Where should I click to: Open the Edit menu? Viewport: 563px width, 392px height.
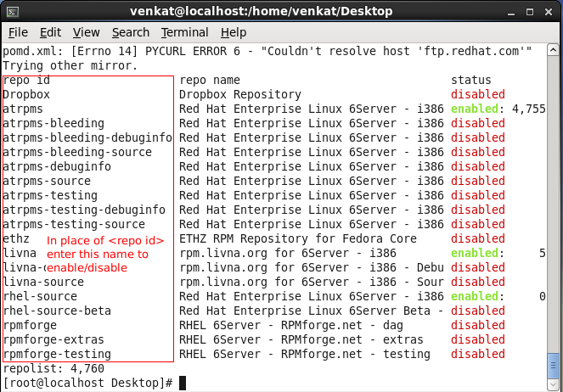50,32
